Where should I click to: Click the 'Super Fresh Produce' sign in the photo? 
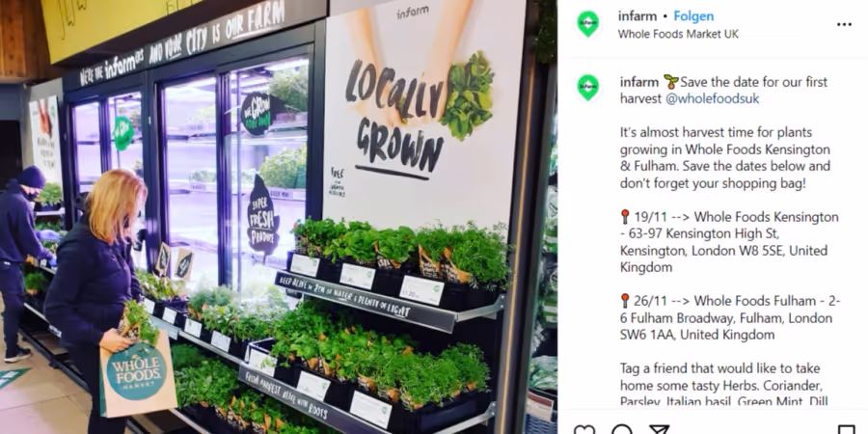pos(262,216)
